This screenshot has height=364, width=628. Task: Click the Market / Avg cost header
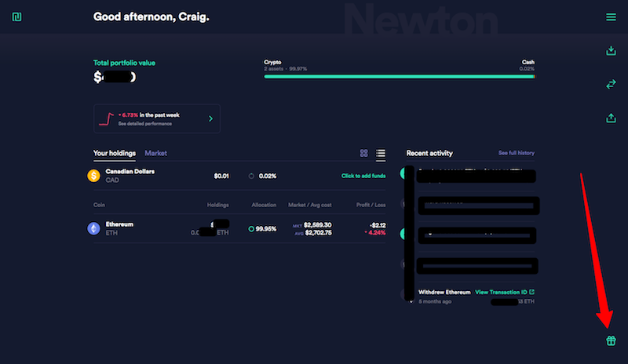pyautogui.click(x=309, y=205)
